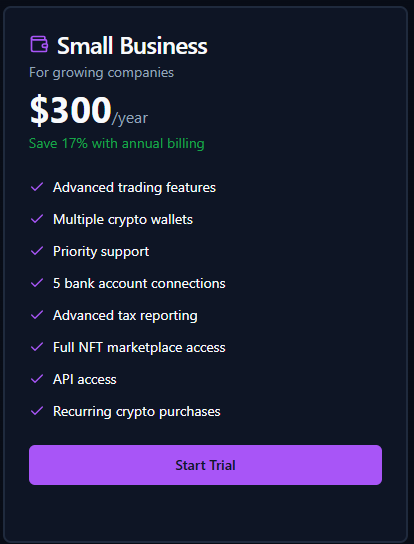Click the For growing companies subtitle
The height and width of the screenshot is (544, 414).
tap(101, 73)
